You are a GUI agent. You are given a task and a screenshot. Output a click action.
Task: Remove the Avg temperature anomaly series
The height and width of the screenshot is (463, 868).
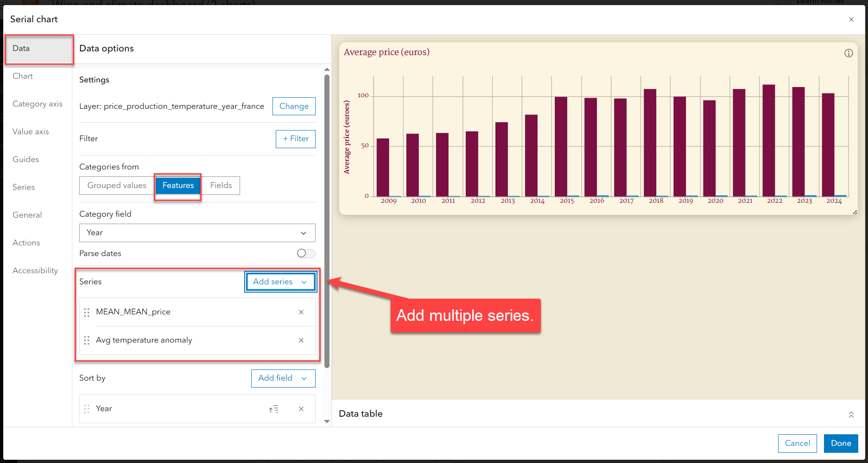click(x=301, y=340)
